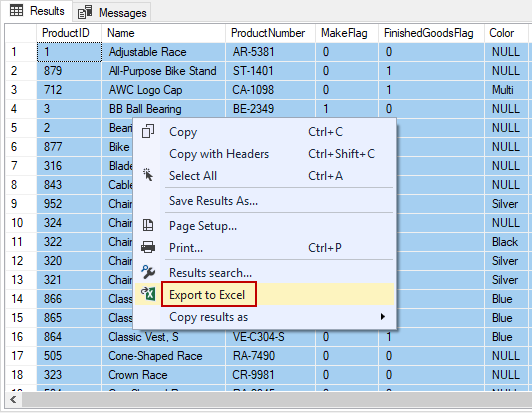Open the Copy results as entry
The height and width of the screenshot is (413, 532).
(264, 317)
